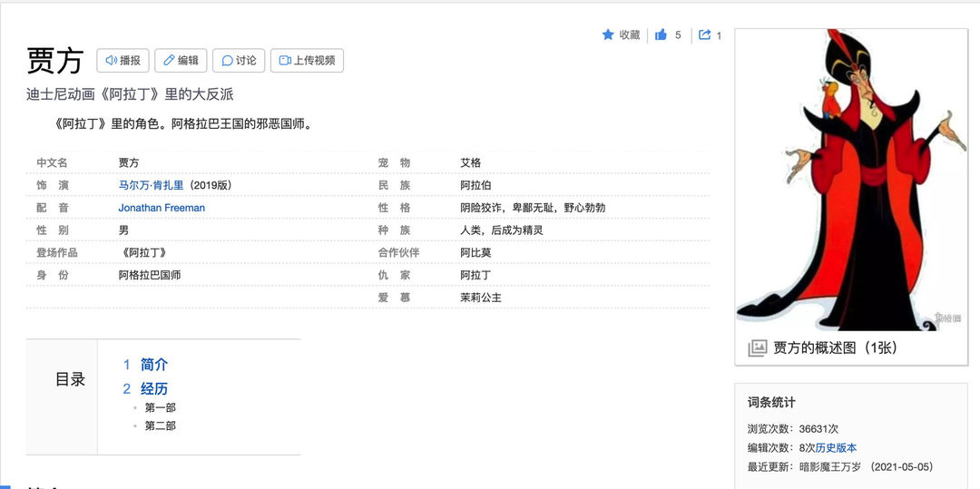980x489 pixels.
Task: Click the image gallery icon beside 贾方的概述图
Action: (x=758, y=348)
